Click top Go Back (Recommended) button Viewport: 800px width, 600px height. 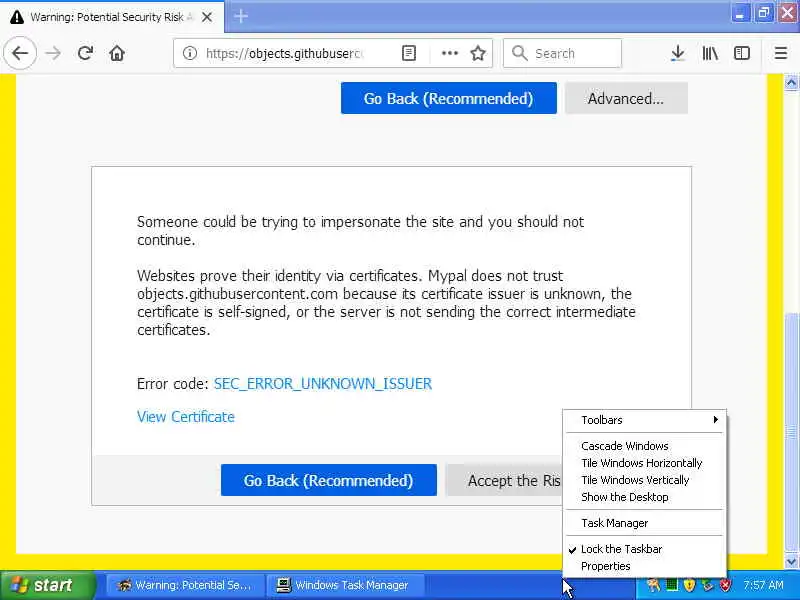coord(448,98)
